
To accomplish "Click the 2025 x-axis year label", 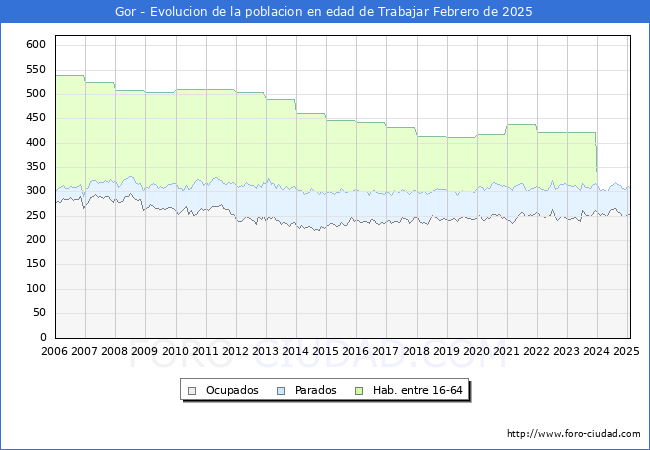I will (x=626, y=351).
